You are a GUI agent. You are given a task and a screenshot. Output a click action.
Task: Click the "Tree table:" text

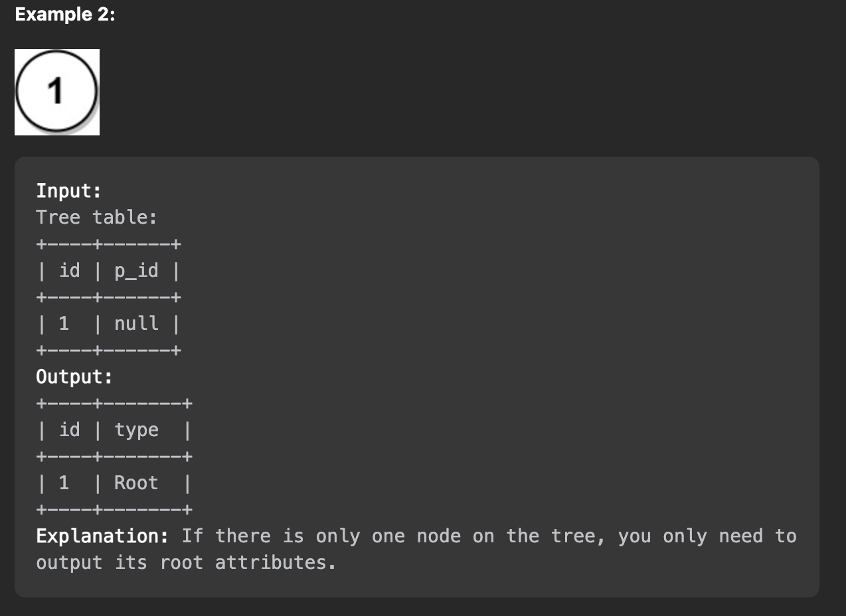tap(97, 218)
